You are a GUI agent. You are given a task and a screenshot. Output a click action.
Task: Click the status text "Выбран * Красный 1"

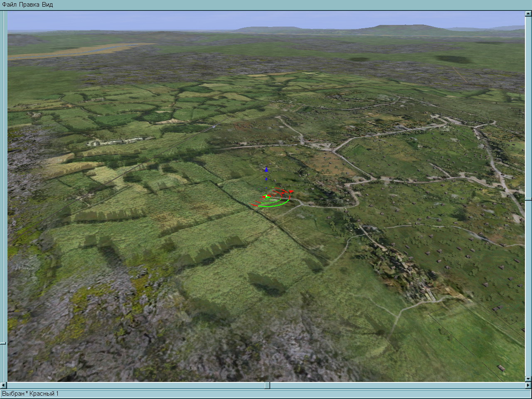pyautogui.click(x=30, y=394)
